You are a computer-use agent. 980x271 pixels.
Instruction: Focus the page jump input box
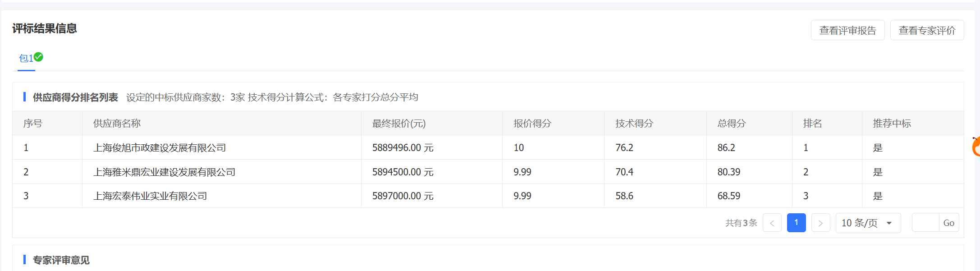[x=925, y=223]
